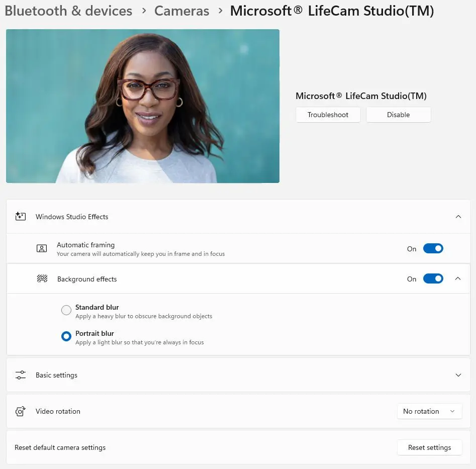Collapse the Windows Studio Effects section chevron
The width and height of the screenshot is (476, 469).
[458, 217]
